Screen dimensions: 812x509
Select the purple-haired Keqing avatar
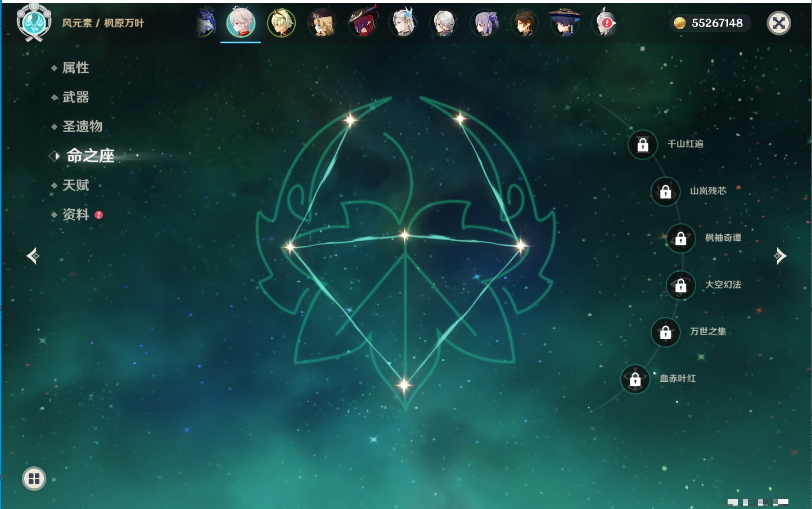point(485,24)
